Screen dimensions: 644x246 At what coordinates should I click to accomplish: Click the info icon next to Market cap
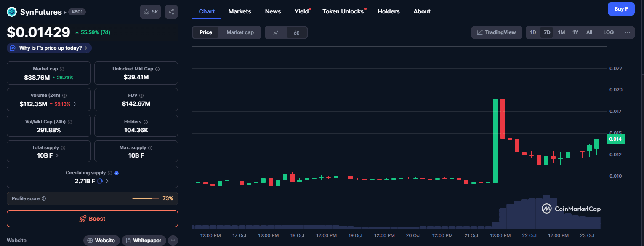pos(62,69)
